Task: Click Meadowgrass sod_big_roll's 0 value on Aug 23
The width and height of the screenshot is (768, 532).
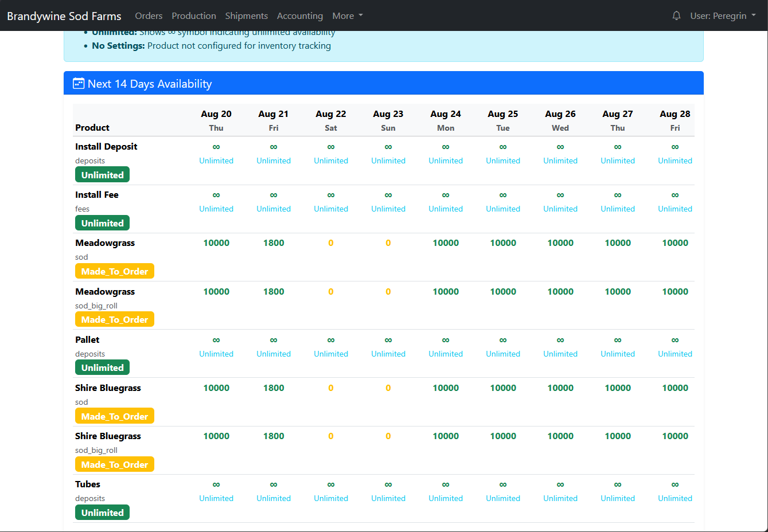Action: point(388,292)
